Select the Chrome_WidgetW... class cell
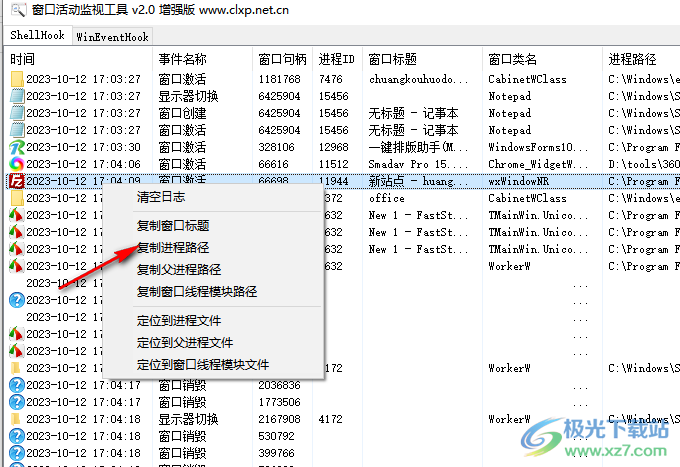This screenshot has height=467, width=680. point(538,164)
